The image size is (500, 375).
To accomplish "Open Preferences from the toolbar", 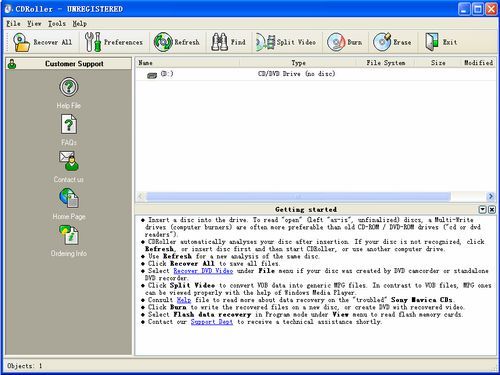I will point(93,42).
